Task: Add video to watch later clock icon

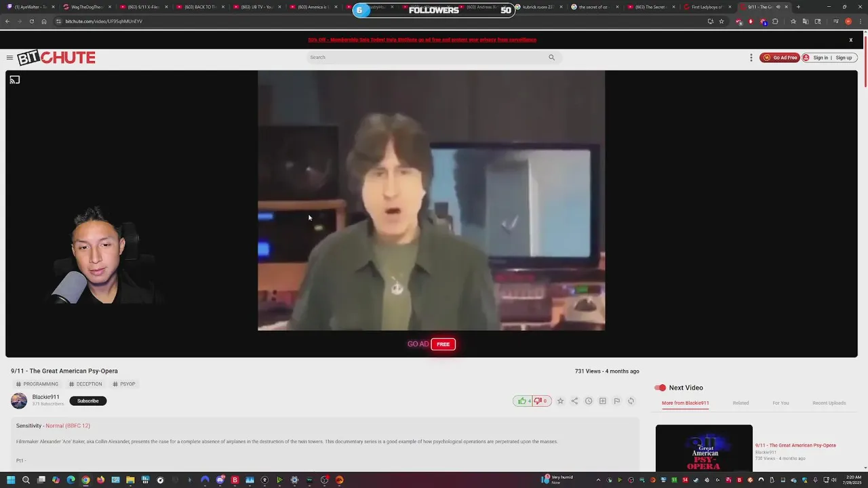Action: 589,401
